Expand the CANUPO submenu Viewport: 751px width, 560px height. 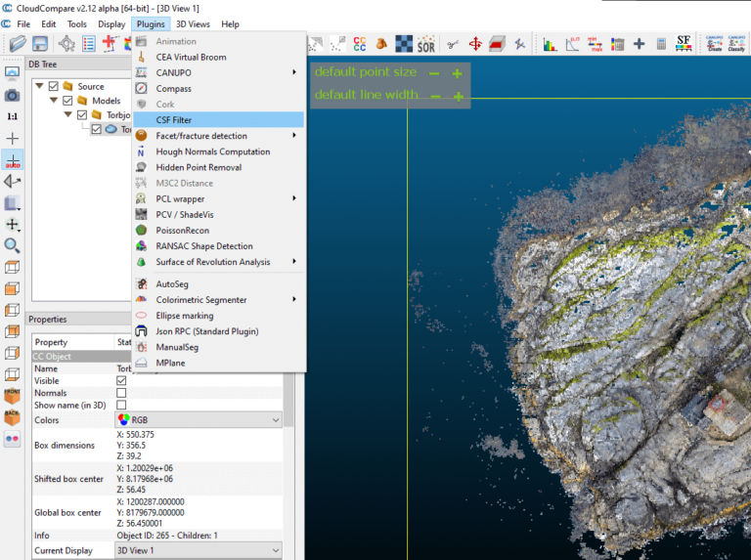[x=219, y=72]
